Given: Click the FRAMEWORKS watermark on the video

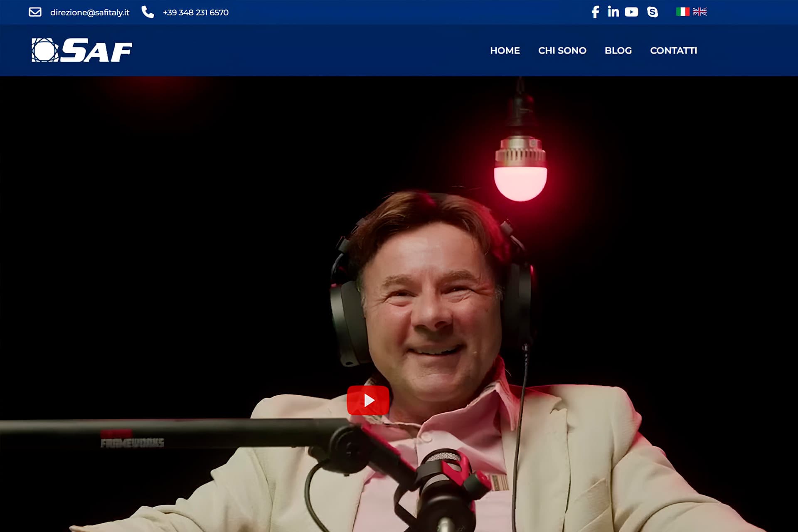Looking at the screenshot, I should (132, 443).
